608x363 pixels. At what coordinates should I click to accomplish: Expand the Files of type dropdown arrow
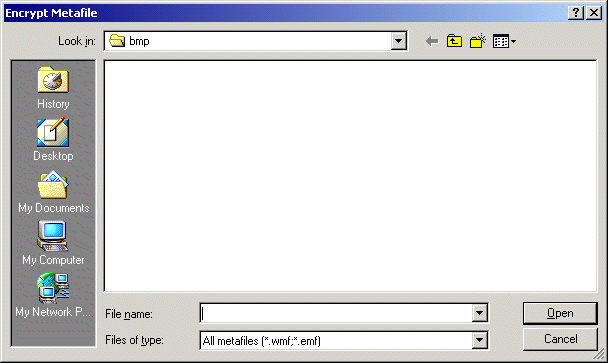click(x=480, y=341)
